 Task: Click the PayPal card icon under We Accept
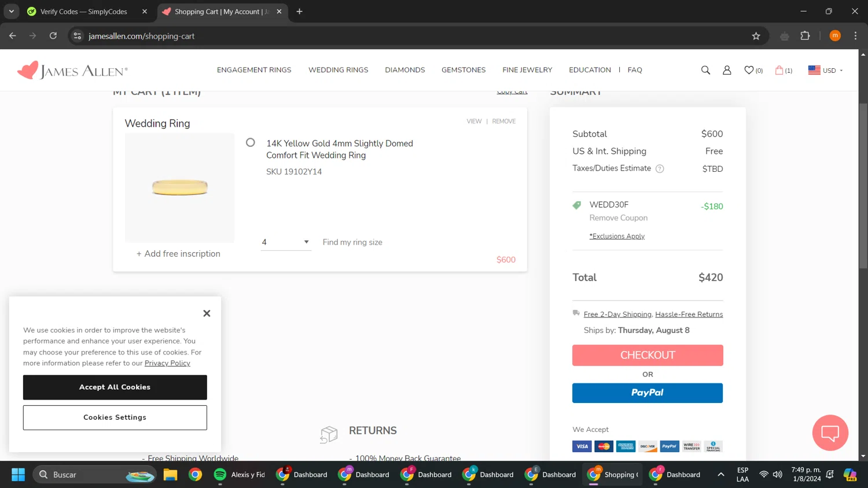[x=670, y=446]
